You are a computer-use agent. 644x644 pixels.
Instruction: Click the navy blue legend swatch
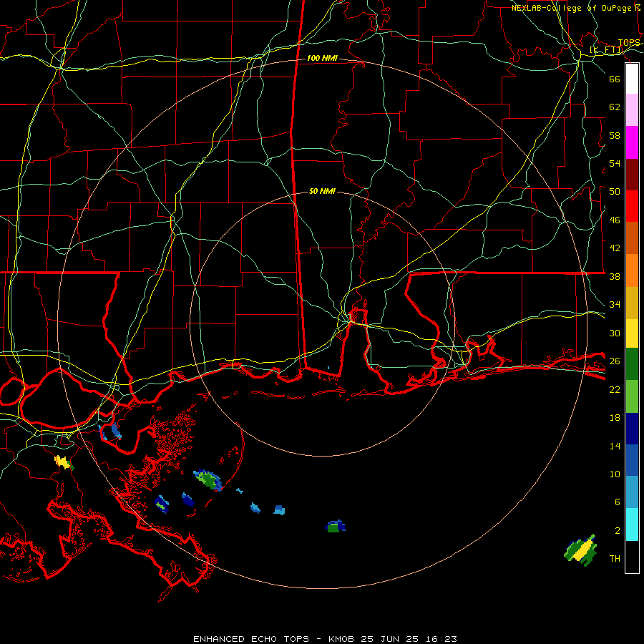point(632,429)
